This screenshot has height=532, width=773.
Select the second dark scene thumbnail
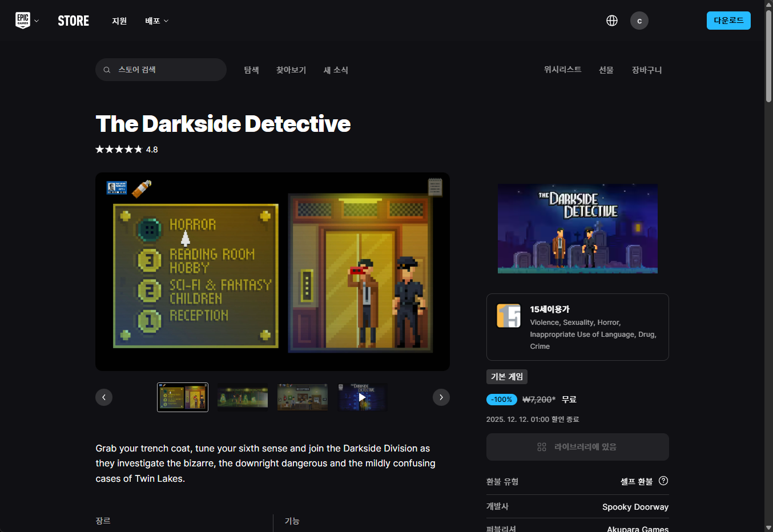(x=243, y=397)
